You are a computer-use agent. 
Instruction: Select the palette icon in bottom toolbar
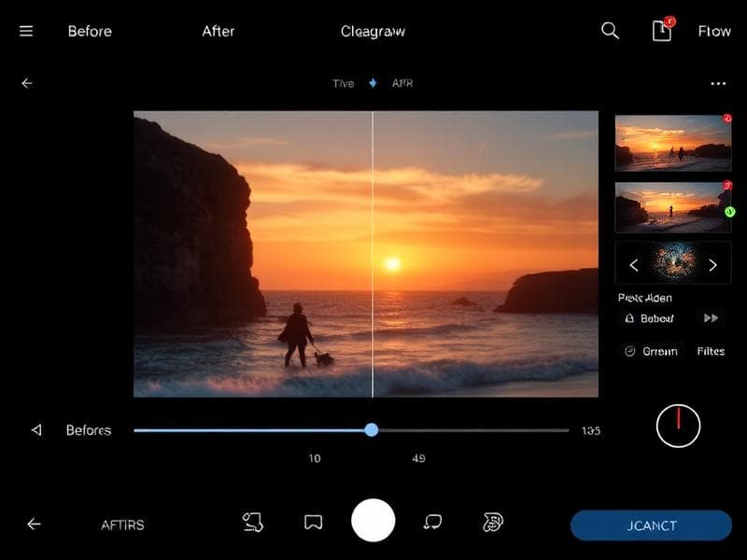tap(493, 523)
